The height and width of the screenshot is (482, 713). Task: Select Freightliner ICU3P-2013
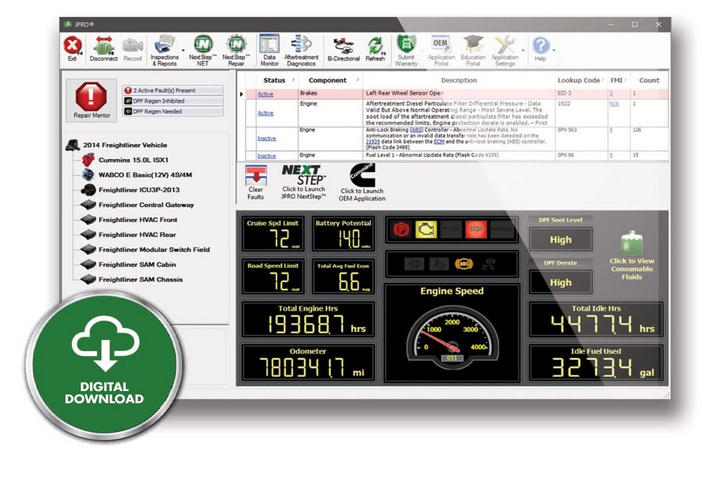click(x=139, y=190)
